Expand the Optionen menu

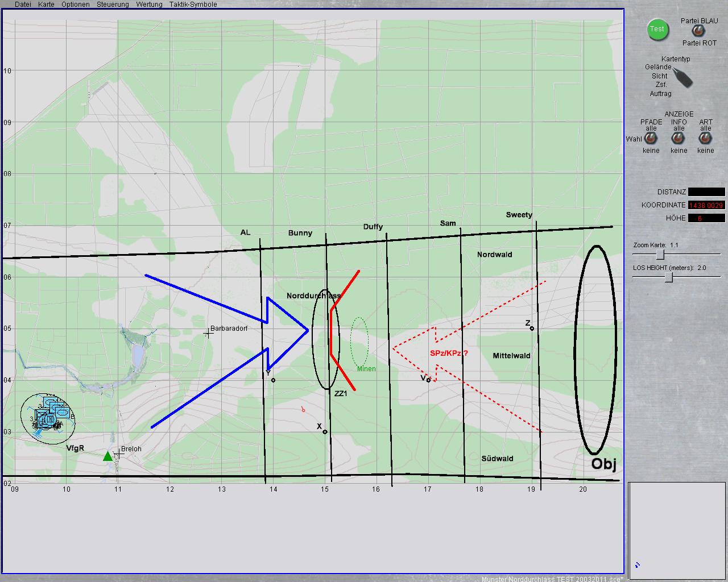76,5
